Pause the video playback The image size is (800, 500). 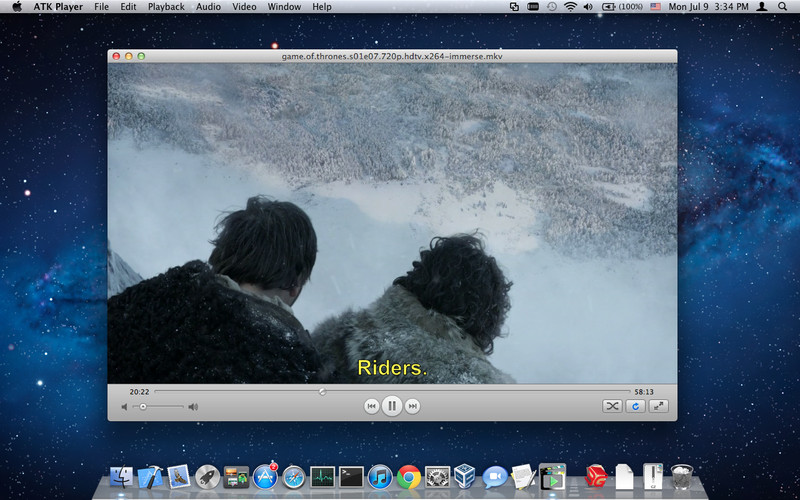[392, 406]
